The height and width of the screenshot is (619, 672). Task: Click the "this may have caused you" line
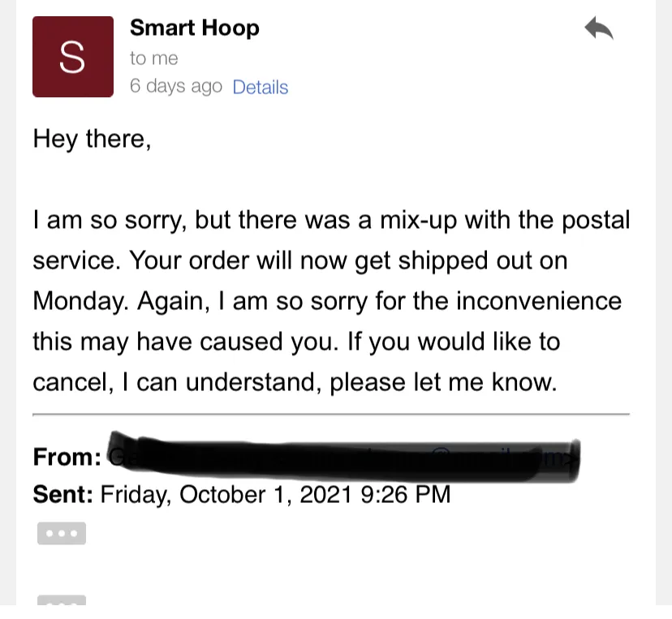coord(183,342)
